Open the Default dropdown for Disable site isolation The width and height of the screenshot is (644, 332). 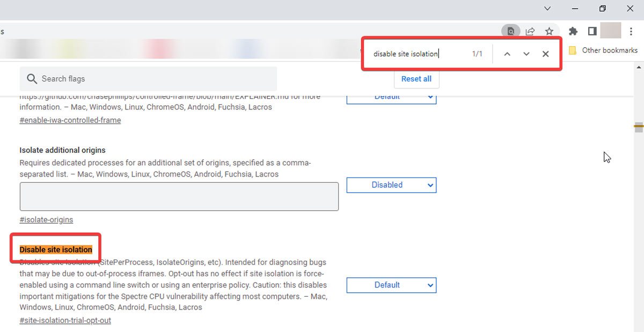(x=391, y=285)
